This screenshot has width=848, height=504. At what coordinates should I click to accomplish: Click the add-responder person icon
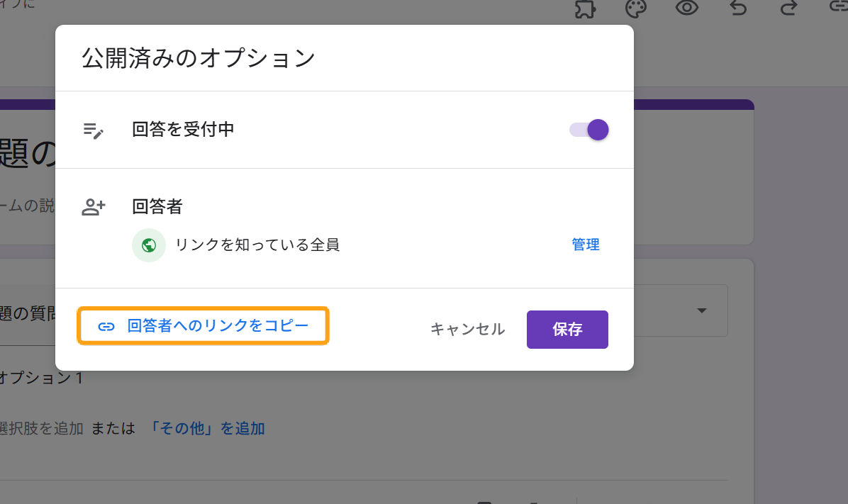tap(94, 207)
